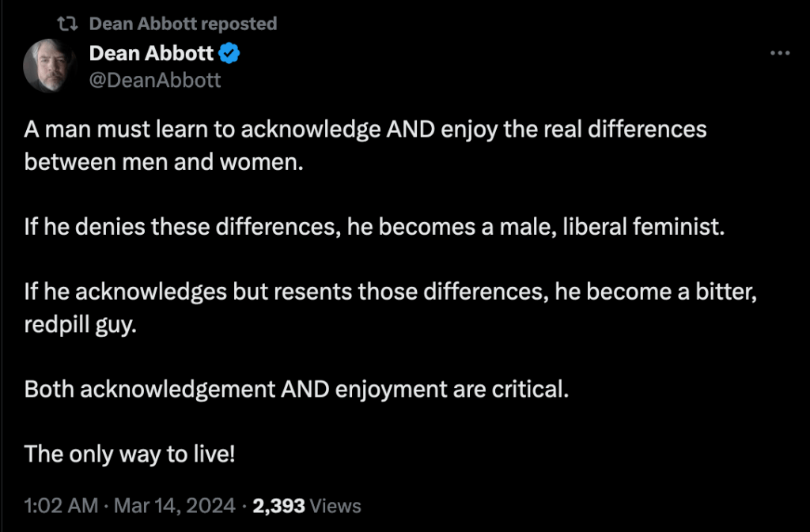Select the Mar 14, 2024 date
This screenshot has width=810, height=532.
coord(175,506)
